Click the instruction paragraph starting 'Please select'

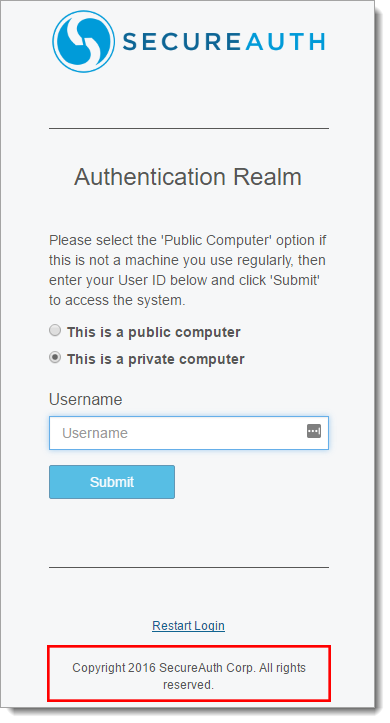[x=188, y=270]
